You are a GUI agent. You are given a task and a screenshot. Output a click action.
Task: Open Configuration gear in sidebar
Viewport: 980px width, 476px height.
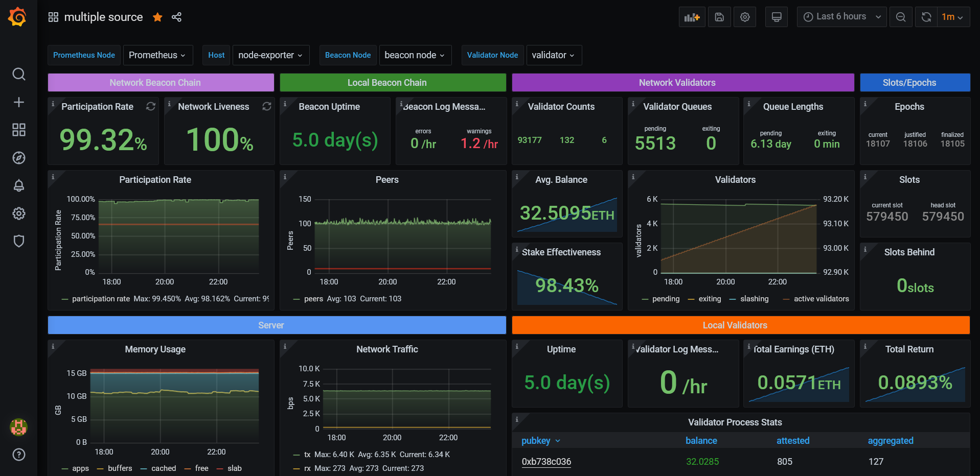(x=19, y=213)
